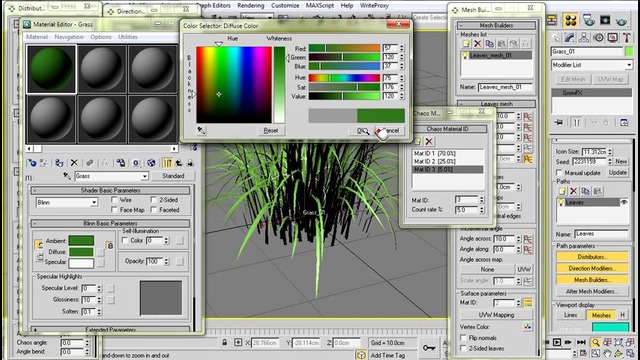640x360 pixels.
Task: Open Modifier List dropdown
Action: point(629,65)
